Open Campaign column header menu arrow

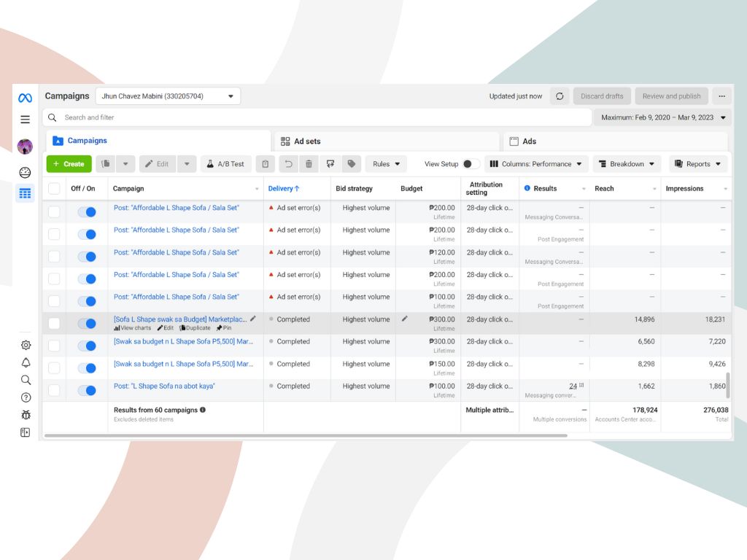click(x=257, y=189)
